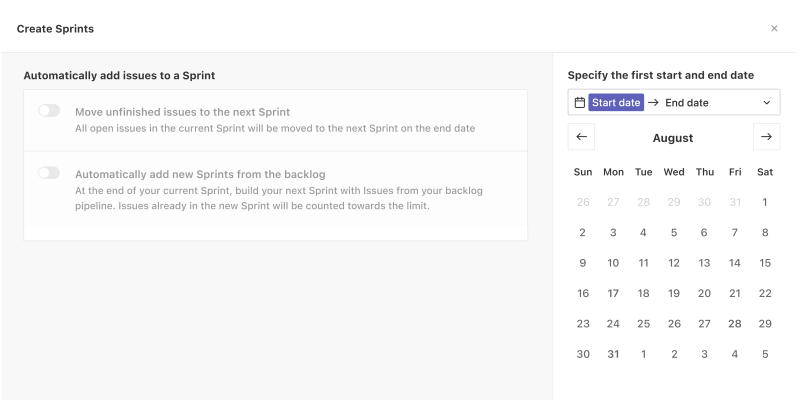The height and width of the screenshot is (400, 800).
Task: Click the calendar icon in date field
Action: coord(579,102)
